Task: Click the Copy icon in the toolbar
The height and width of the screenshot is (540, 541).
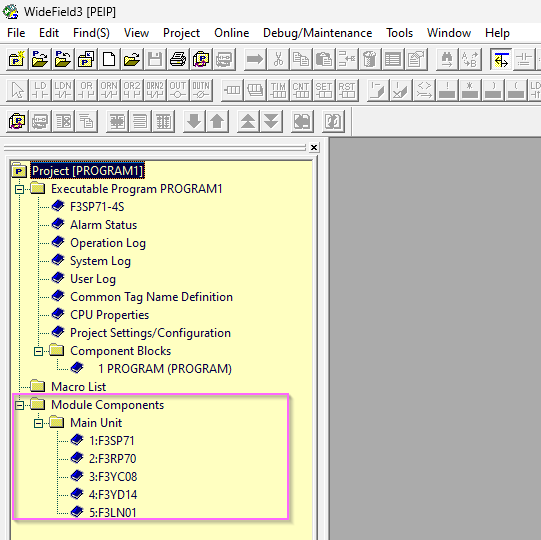Action: point(301,59)
